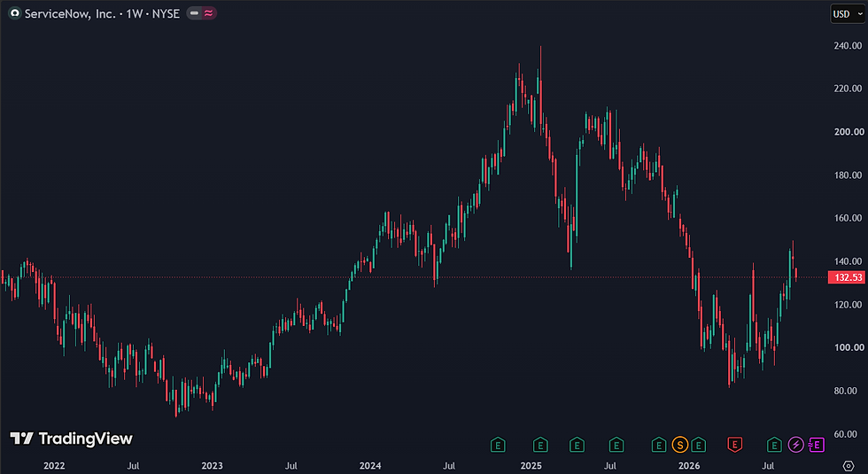Click the ServiceNow round logo icon
This screenshot has width=868, height=474.
click(x=14, y=13)
